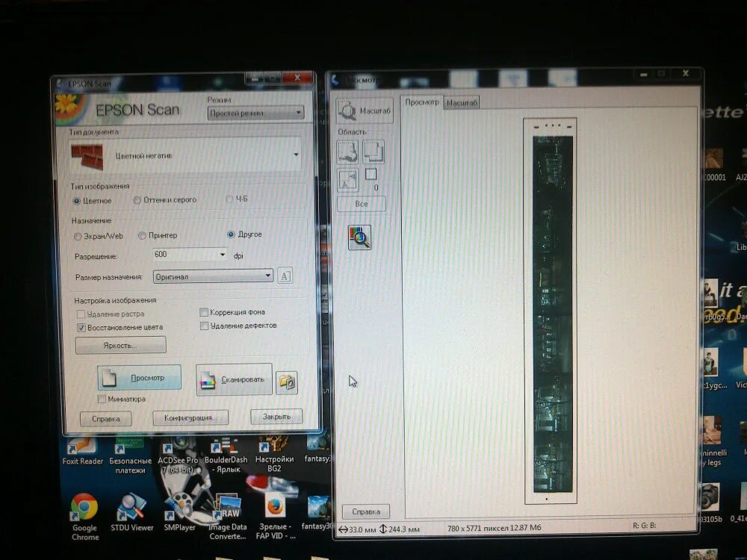Viewport: 747px width, 560px height.
Task: Switch to the Масштаб tab
Action: (x=462, y=102)
